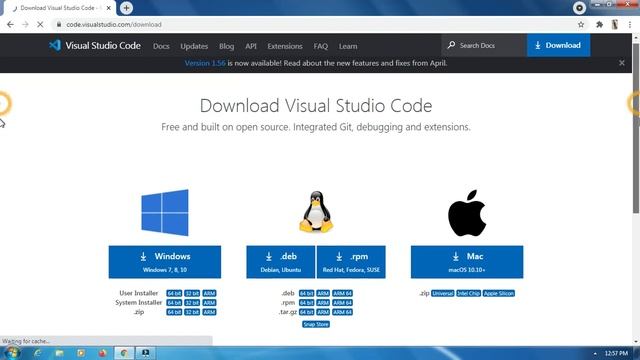
Task: Click the Windows logo image
Action: click(165, 213)
